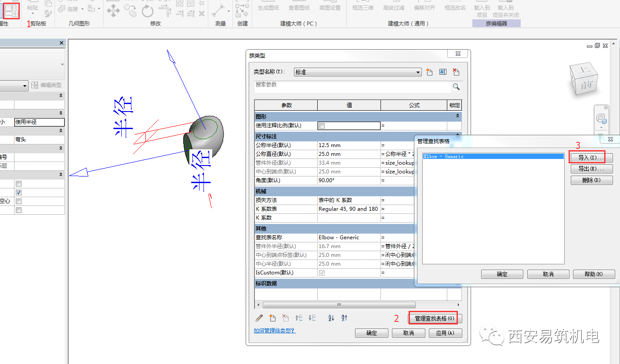620x364 pixels.
Task: Close the Properties palette
Action: [62, 43]
